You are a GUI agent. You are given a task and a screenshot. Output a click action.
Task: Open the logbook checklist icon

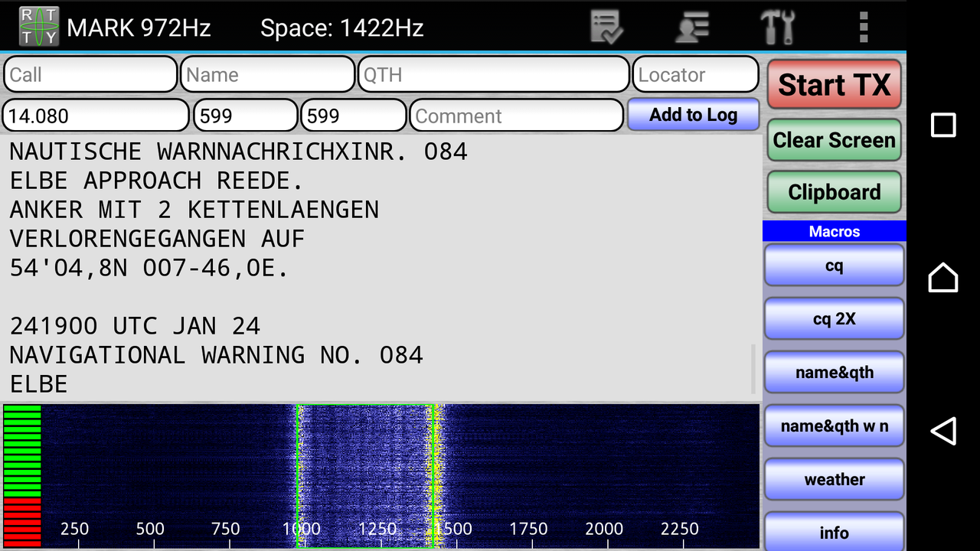607,28
